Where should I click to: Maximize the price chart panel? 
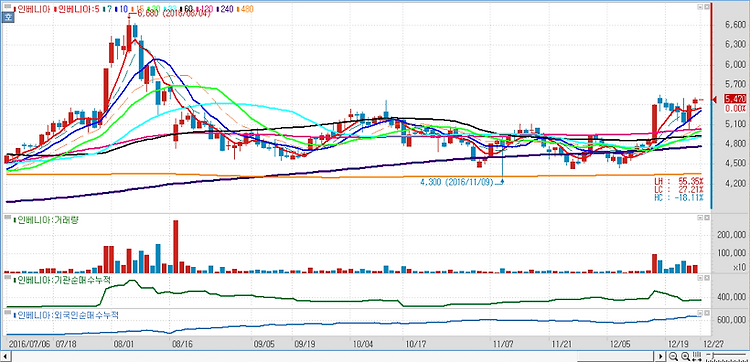706,7
